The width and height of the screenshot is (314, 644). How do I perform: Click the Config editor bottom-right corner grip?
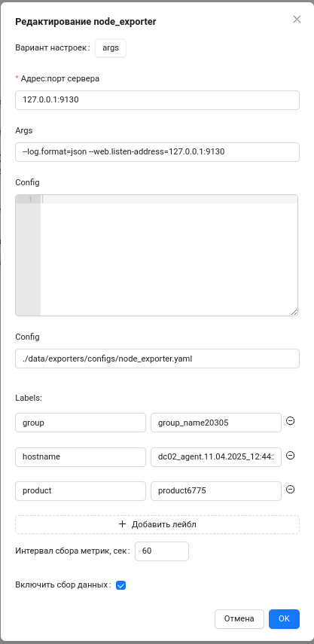(x=294, y=312)
